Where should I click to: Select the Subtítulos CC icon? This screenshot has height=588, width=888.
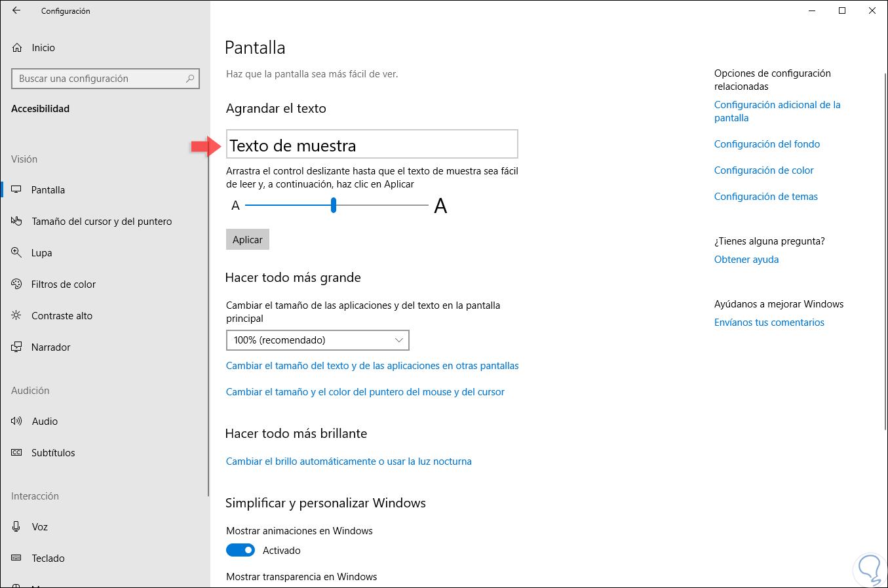(16, 452)
